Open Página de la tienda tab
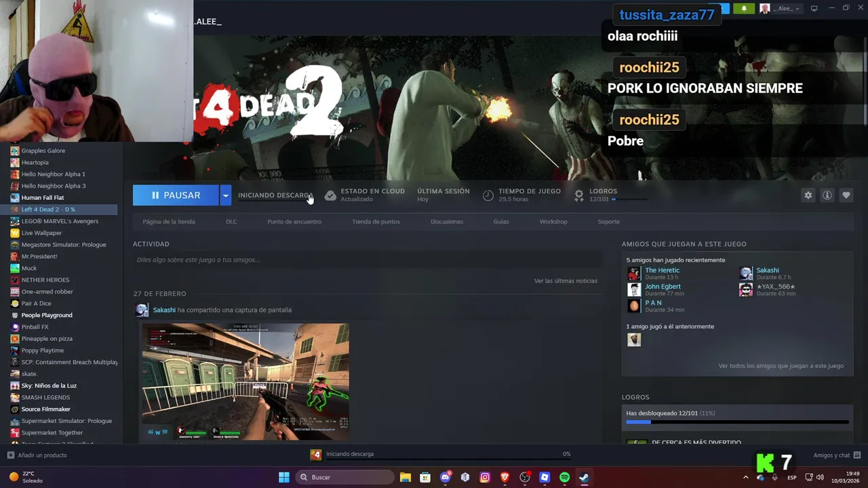Image resolution: width=868 pixels, height=488 pixels. point(169,222)
